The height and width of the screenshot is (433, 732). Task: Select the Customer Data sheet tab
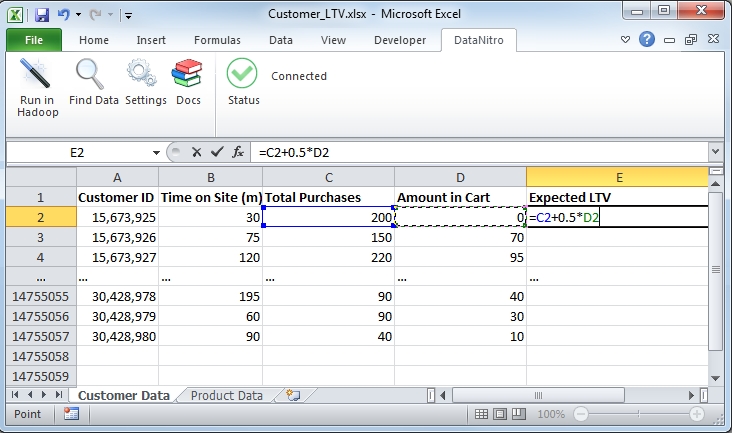(x=123, y=396)
